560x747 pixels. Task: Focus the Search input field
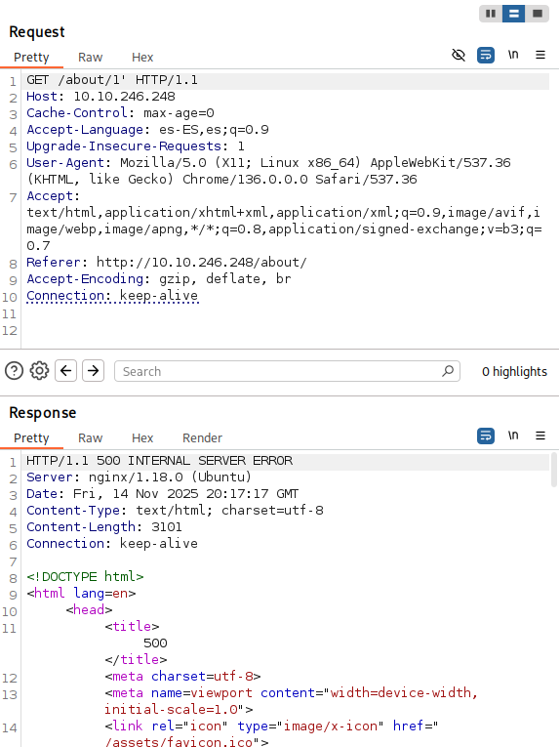287,371
